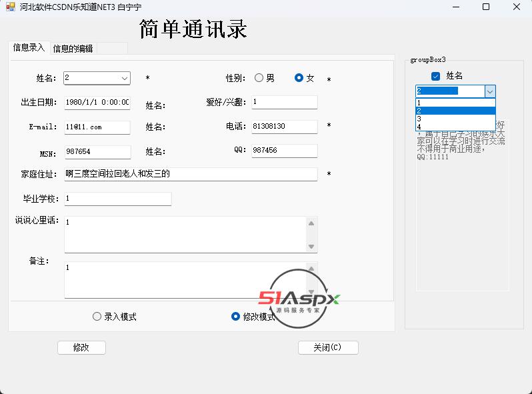Select the 女 gender radio button
The height and width of the screenshot is (394, 532).
299,78
